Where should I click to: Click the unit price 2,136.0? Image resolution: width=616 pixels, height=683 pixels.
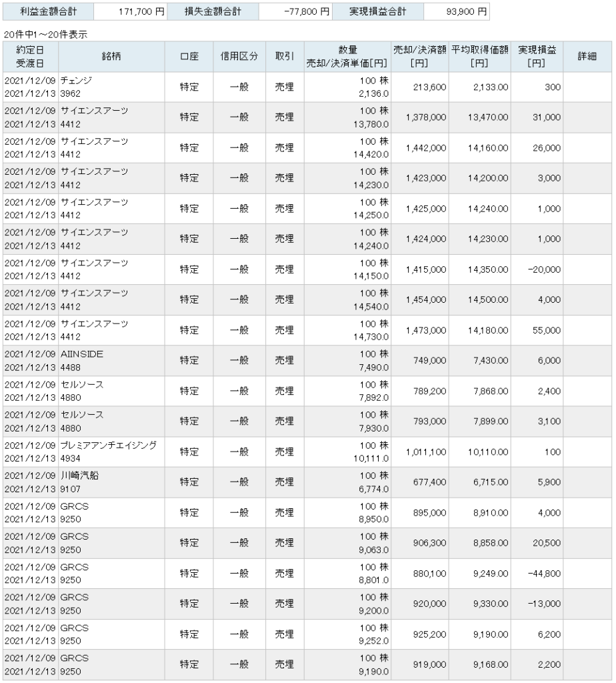[374, 93]
